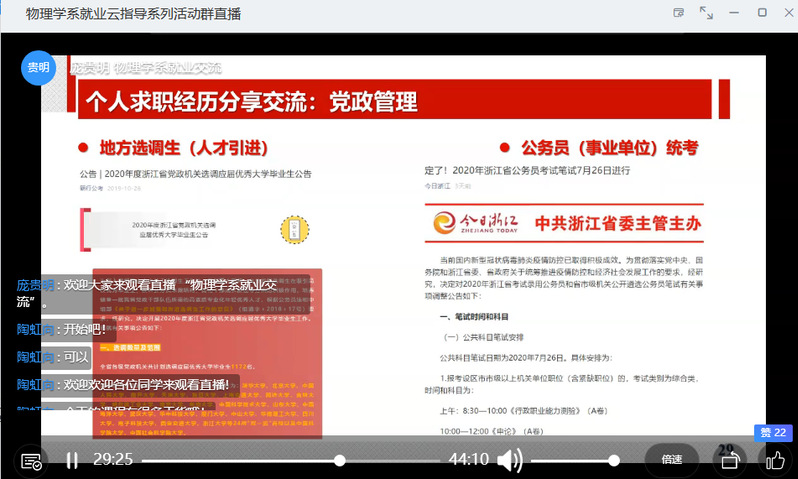Click 陶虹向 name beside 开始吧 message
The height and width of the screenshot is (479, 798).
34,329
